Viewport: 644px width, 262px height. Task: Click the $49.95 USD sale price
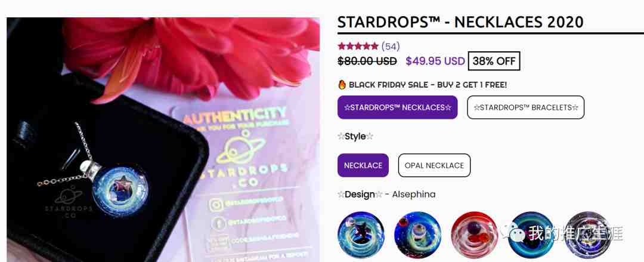(x=435, y=61)
